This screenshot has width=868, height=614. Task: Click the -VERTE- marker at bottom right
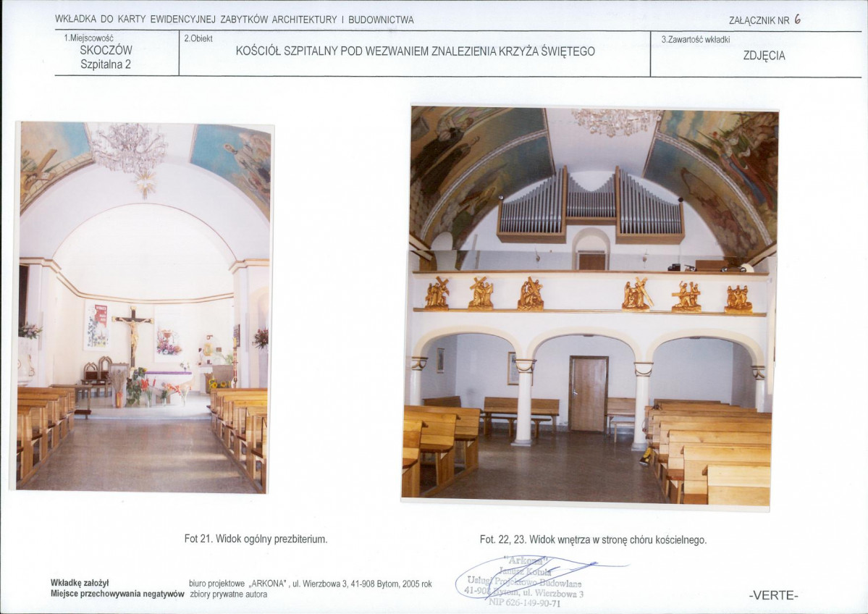[773, 595]
